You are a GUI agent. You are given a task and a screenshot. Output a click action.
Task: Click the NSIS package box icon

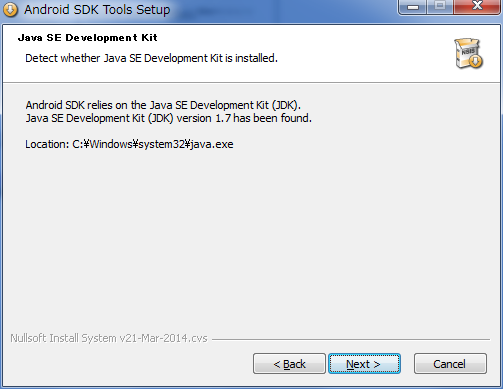(x=468, y=53)
